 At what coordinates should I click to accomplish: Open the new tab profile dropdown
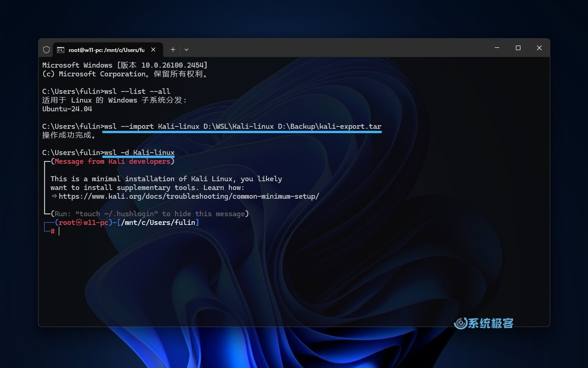187,50
